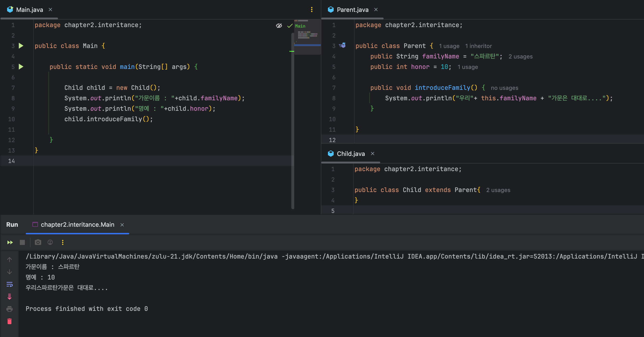Click the Rerun icon in Run toolbar
The height and width of the screenshot is (337, 644).
pos(10,242)
